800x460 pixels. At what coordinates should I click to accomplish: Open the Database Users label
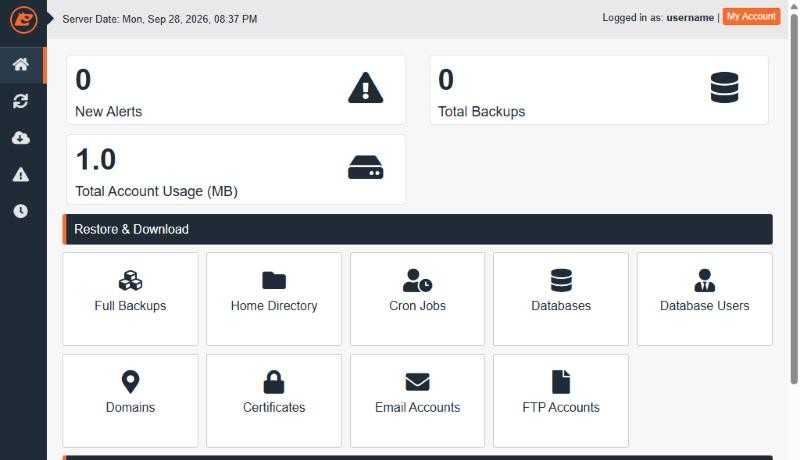tap(705, 305)
